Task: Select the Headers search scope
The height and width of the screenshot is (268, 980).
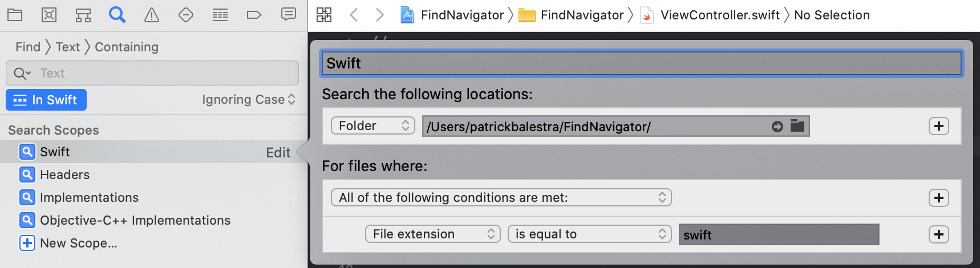Action: [65, 174]
